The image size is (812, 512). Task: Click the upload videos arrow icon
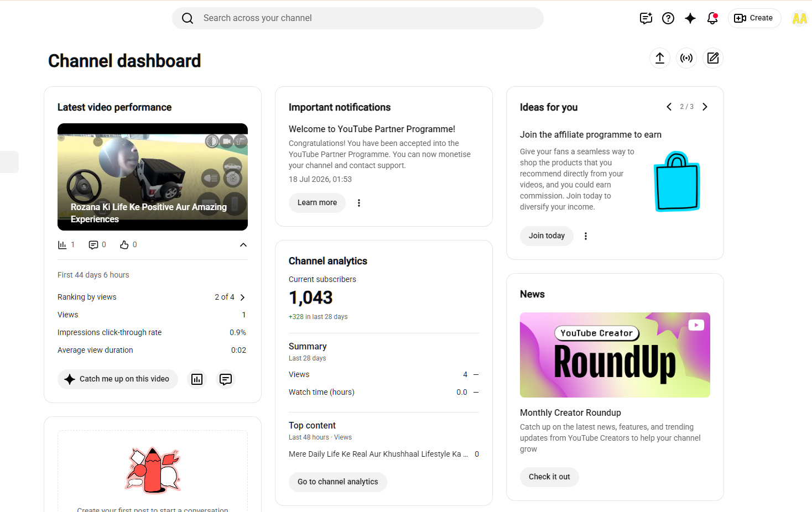(660, 58)
